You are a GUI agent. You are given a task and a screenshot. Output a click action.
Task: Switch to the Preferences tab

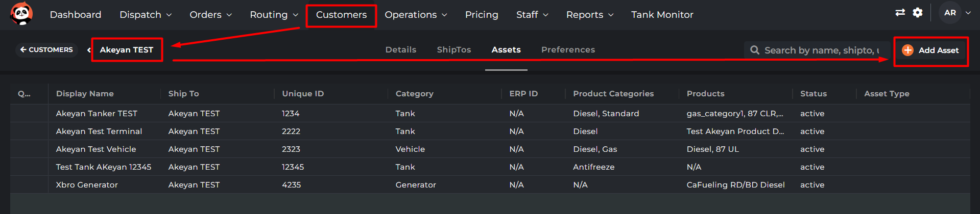click(568, 49)
